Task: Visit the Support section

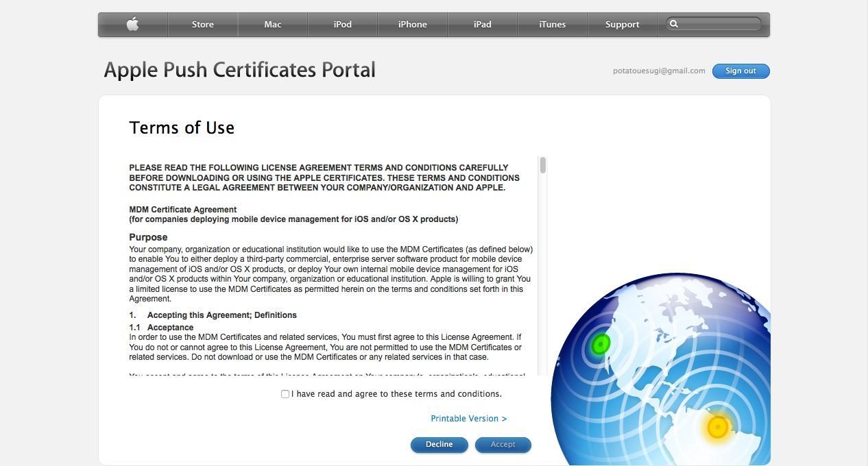Action: click(623, 25)
